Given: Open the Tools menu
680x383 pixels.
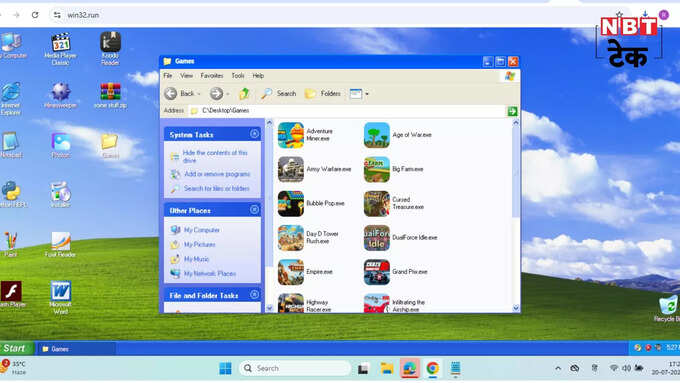Looking at the screenshot, I should point(238,75).
